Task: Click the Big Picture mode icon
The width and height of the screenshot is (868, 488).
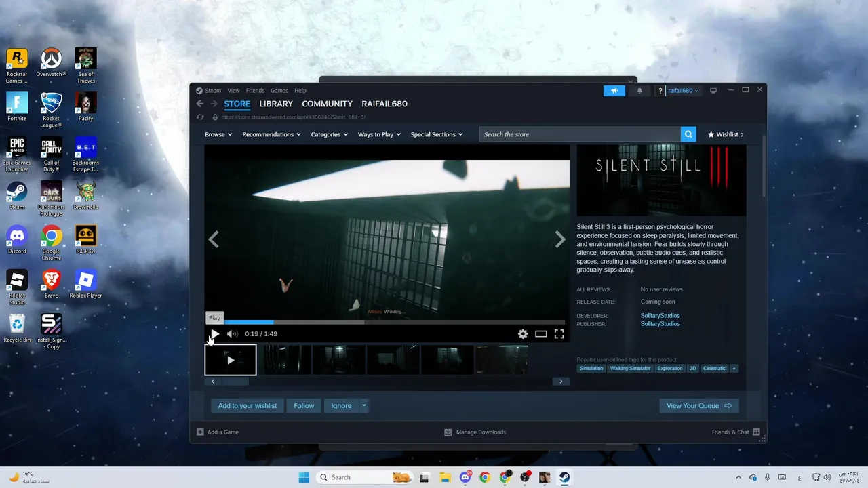Action: click(x=713, y=91)
